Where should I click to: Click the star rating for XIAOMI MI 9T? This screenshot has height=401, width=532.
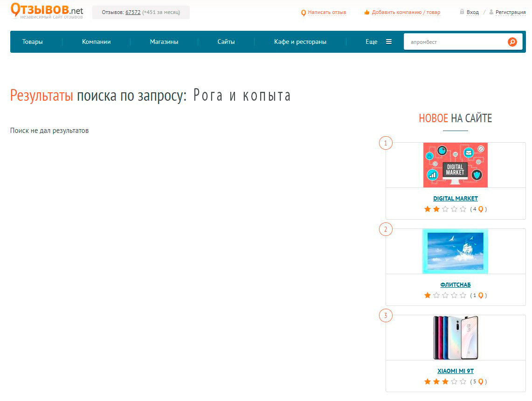pos(445,381)
